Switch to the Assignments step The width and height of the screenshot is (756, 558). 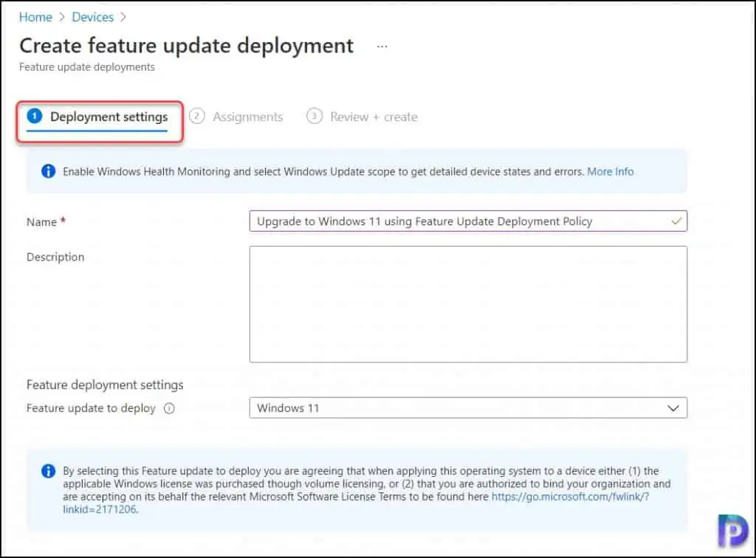pos(236,117)
